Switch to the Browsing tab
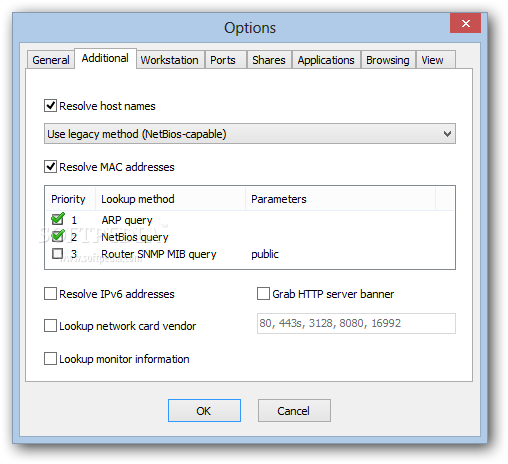Image resolution: width=508 pixels, height=464 pixels. (388, 60)
